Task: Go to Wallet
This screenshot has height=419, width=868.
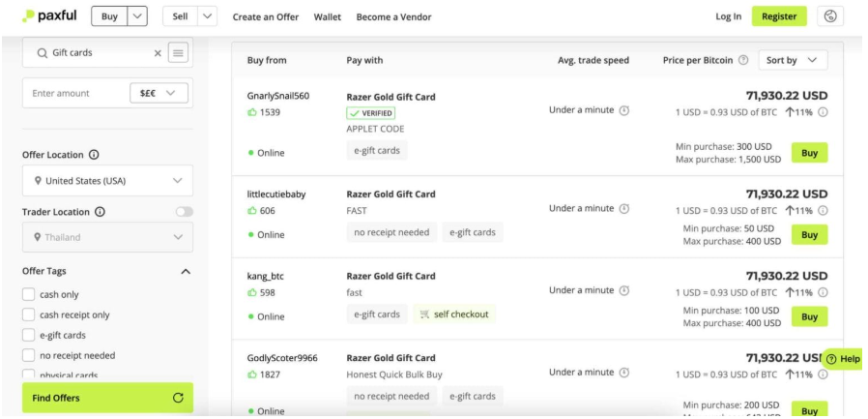Action: click(x=327, y=17)
